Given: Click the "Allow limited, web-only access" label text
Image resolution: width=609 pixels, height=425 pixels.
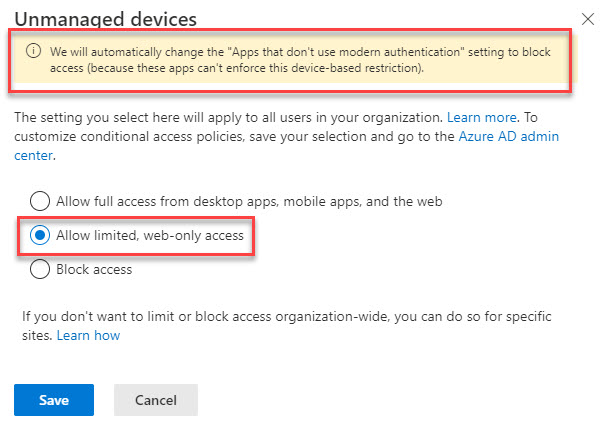Looking at the screenshot, I should [150, 235].
